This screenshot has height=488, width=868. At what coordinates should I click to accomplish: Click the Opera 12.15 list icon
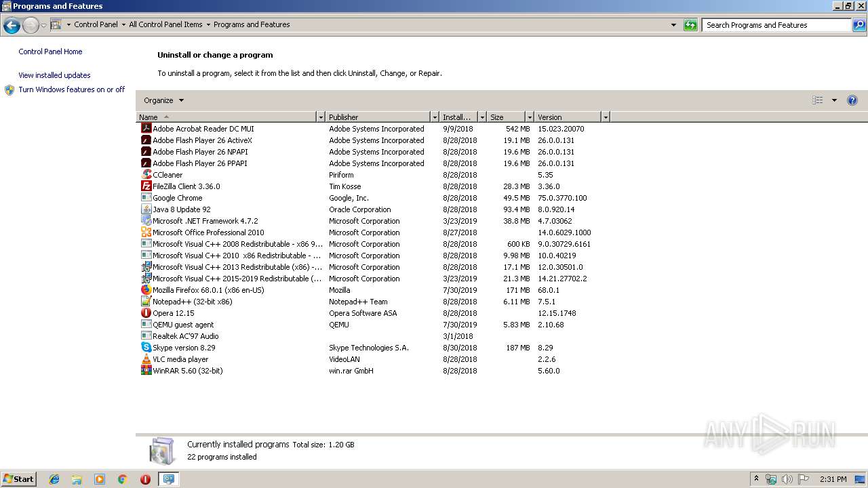[146, 312]
